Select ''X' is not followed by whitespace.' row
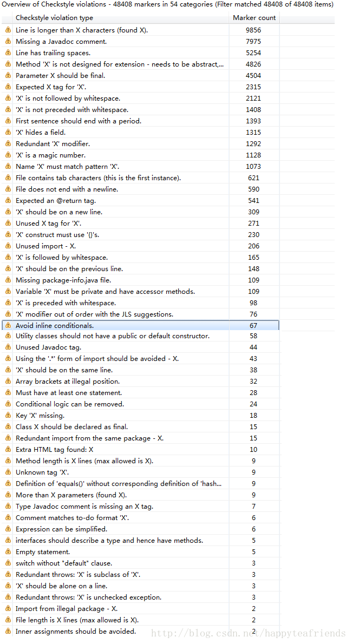 pos(141,98)
